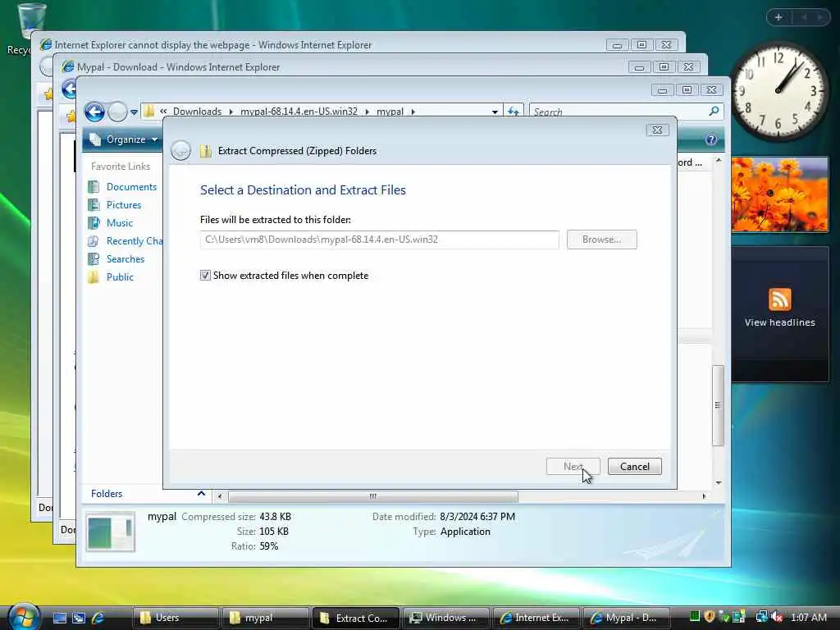This screenshot has width=840, height=630.
Task: Click the vertical scrollbar thumb in Explorer
Action: pyautogui.click(x=718, y=405)
